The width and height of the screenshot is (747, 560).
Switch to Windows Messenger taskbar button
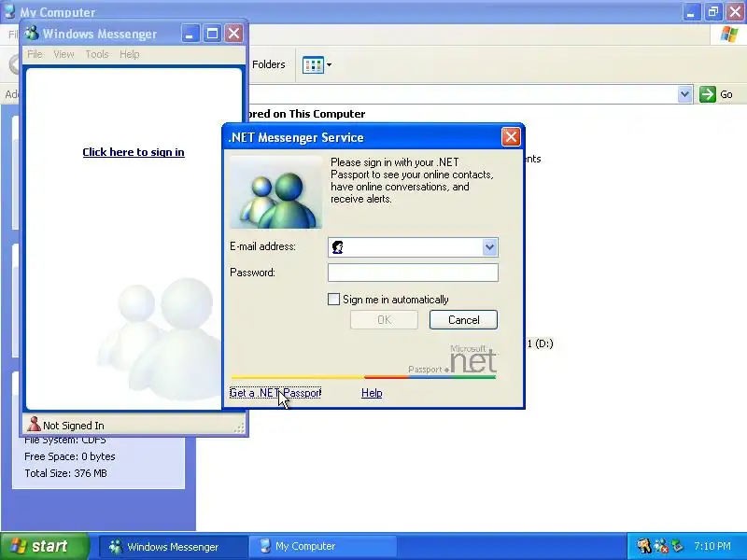tap(174, 546)
